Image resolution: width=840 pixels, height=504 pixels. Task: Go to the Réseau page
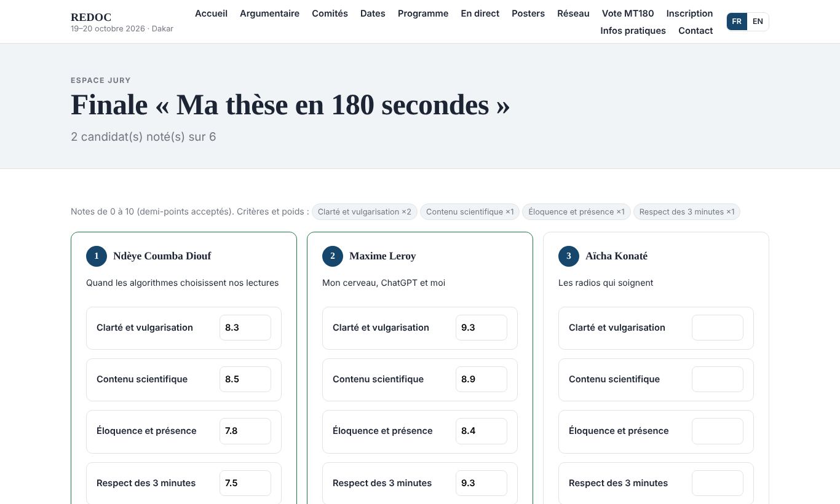click(573, 14)
